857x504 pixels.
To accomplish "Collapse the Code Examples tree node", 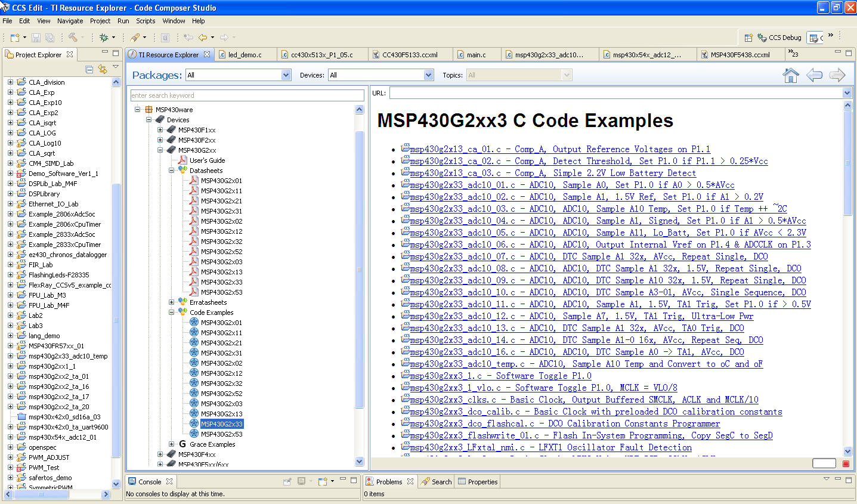I will pos(172,313).
